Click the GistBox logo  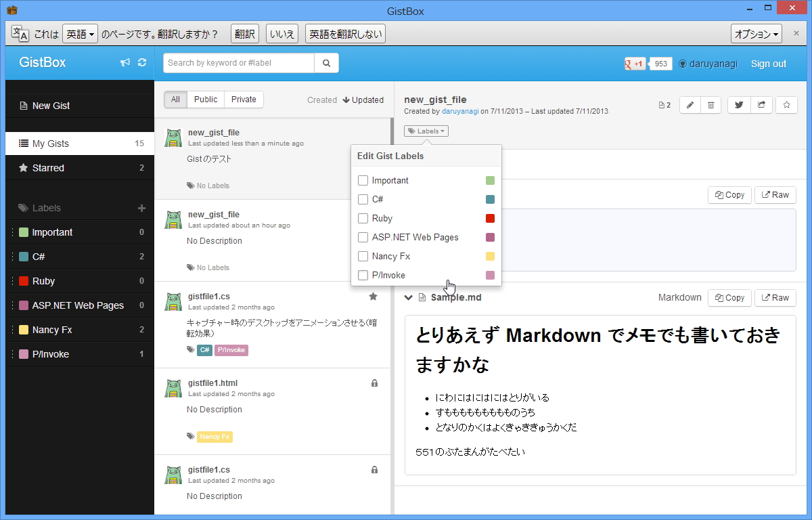pyautogui.click(x=43, y=62)
